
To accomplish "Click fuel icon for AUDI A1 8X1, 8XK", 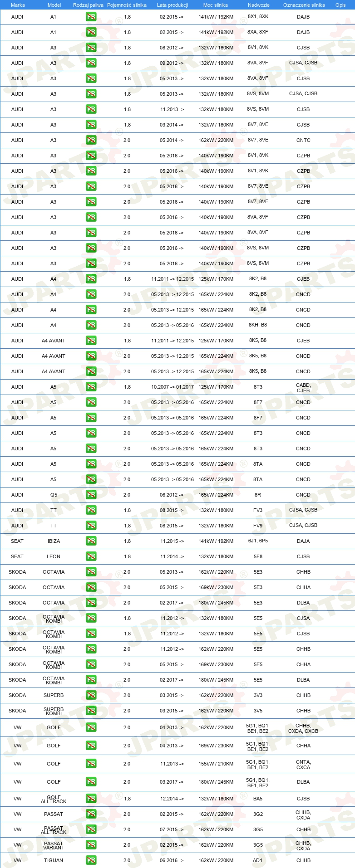I will [x=91, y=17].
